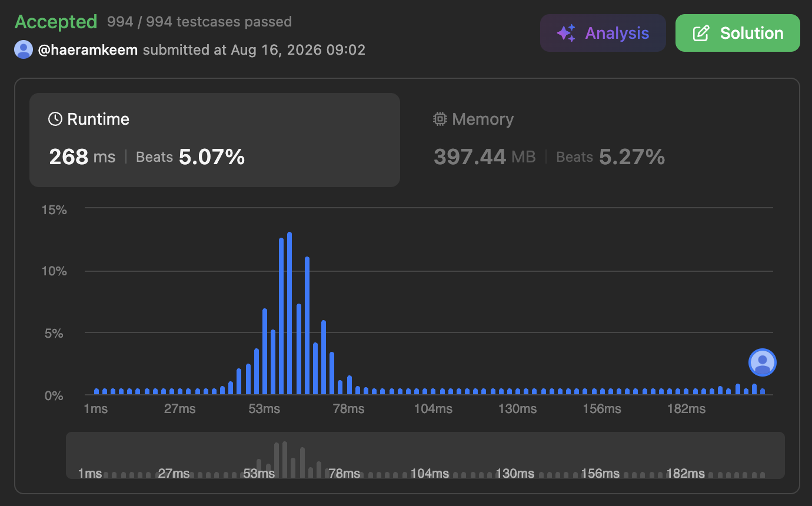Screen dimensions: 812x506
Task: Switch to the Runtime stats tab
Action: tap(215, 140)
